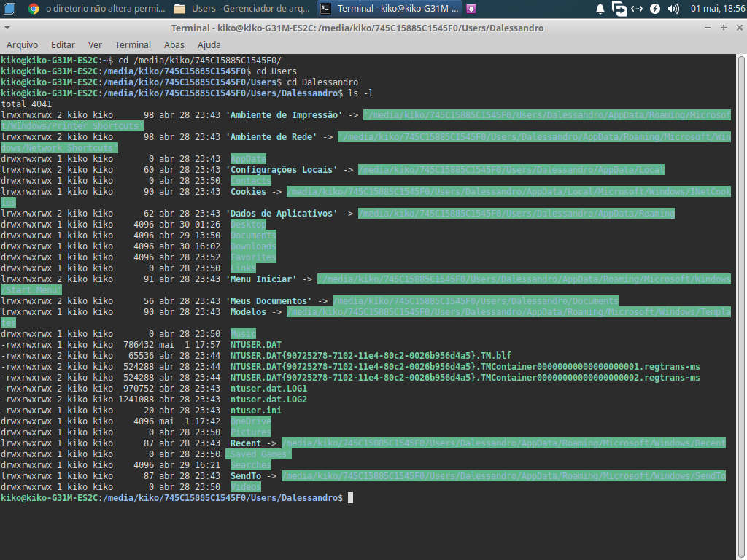Click the 'Saved Games' directory entry
The height and width of the screenshot is (560, 747).
pos(258,454)
